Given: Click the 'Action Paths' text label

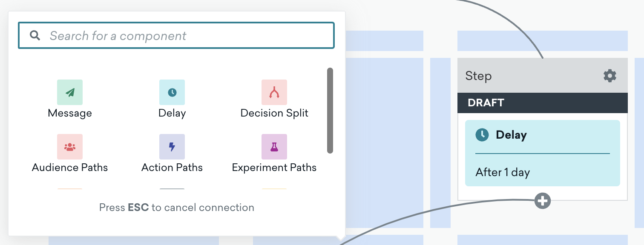Looking at the screenshot, I should point(172,168).
